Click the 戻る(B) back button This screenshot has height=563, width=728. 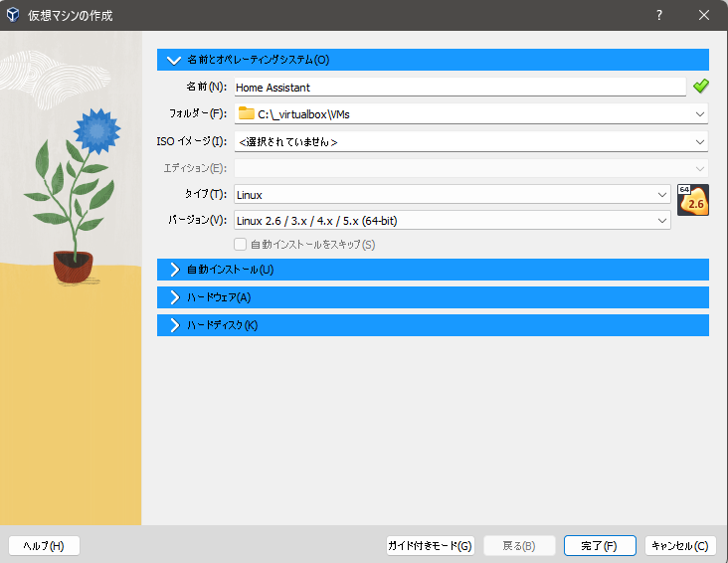click(x=519, y=546)
